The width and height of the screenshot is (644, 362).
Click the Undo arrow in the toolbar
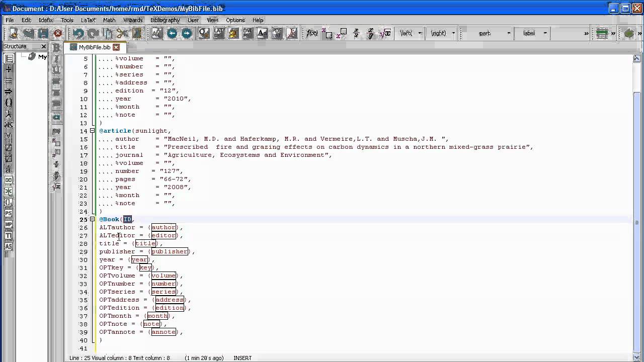click(x=78, y=33)
